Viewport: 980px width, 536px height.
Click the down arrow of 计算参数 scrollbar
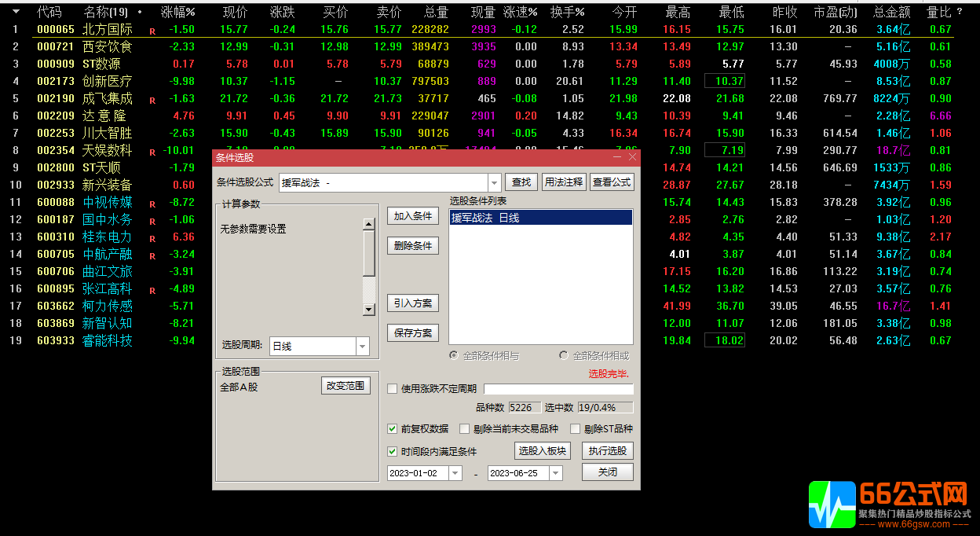click(369, 310)
